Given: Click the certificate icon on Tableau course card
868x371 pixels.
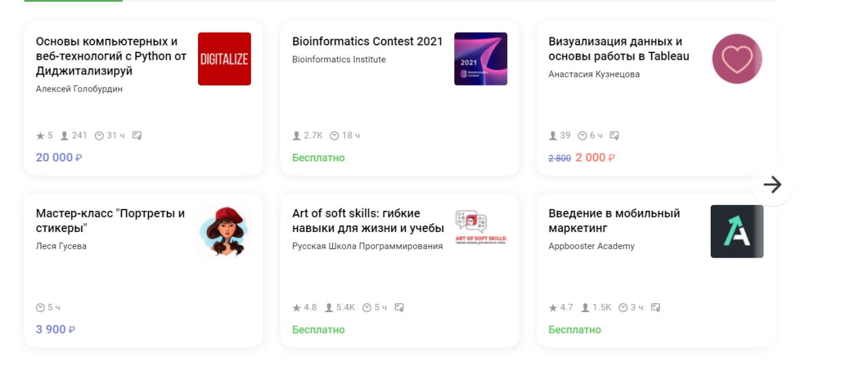Looking at the screenshot, I should 614,136.
